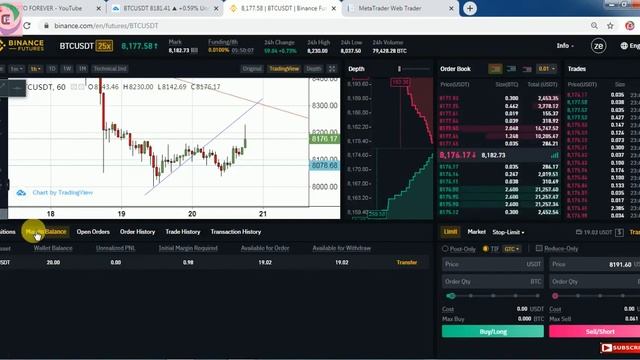Focus the buy-side Price USDT field

click(x=493, y=264)
